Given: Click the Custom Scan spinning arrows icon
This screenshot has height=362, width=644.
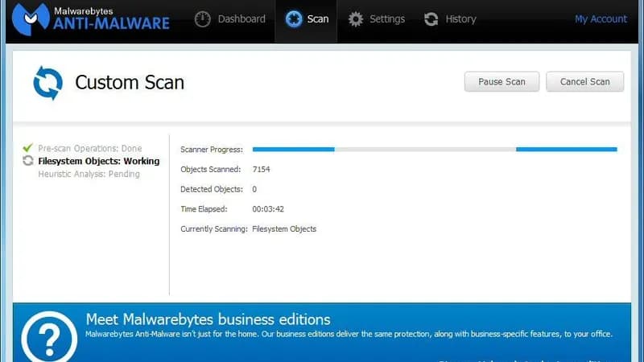Looking at the screenshot, I should click(48, 83).
